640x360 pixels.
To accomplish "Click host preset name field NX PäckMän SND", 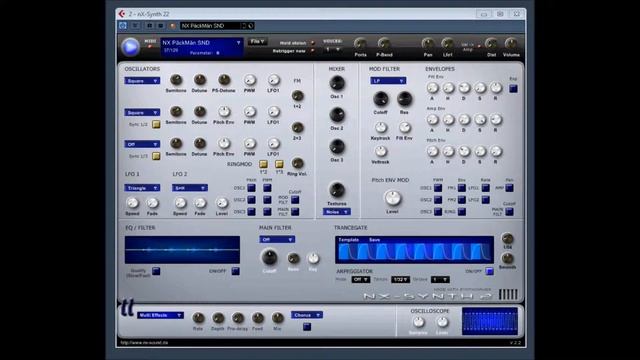I will 210,26.
